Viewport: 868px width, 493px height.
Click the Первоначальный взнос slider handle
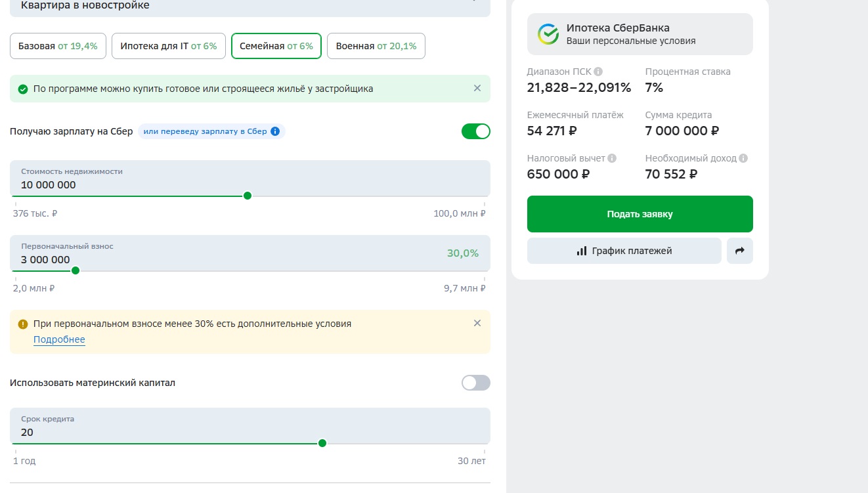[76, 270]
